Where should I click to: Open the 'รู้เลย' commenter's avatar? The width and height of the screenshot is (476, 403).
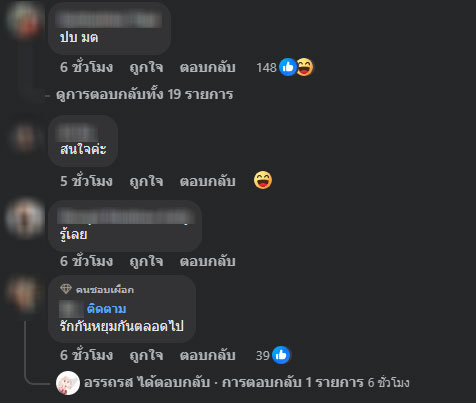point(25,218)
